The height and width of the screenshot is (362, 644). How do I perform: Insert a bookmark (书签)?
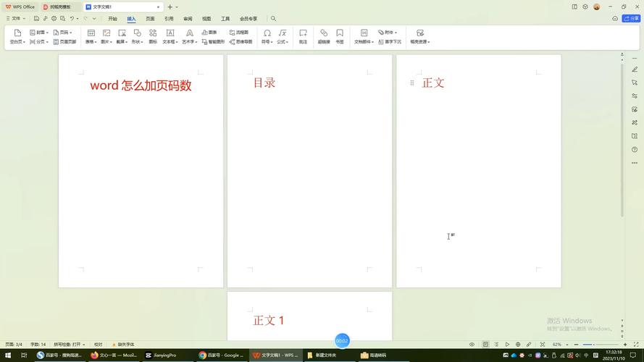(340, 36)
